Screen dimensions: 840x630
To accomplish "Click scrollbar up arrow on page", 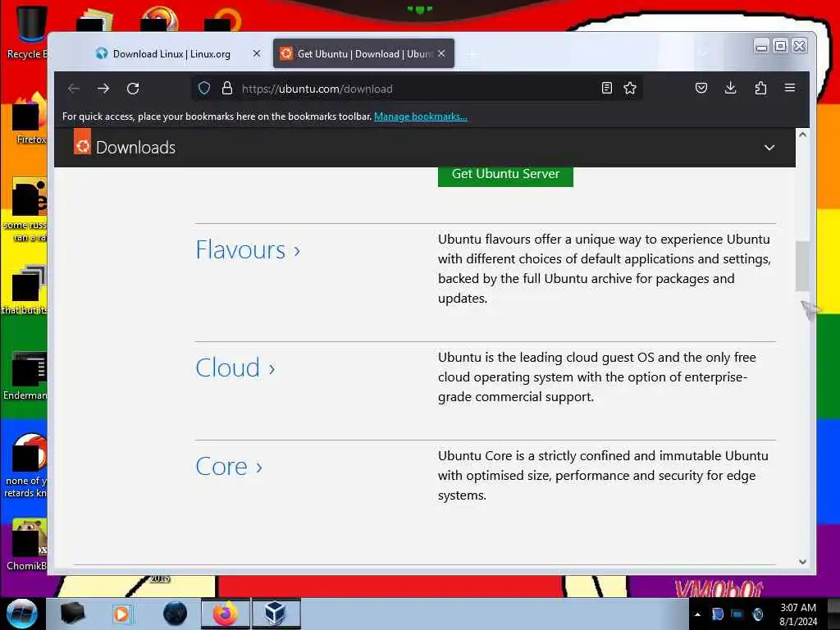I will 802,135.
